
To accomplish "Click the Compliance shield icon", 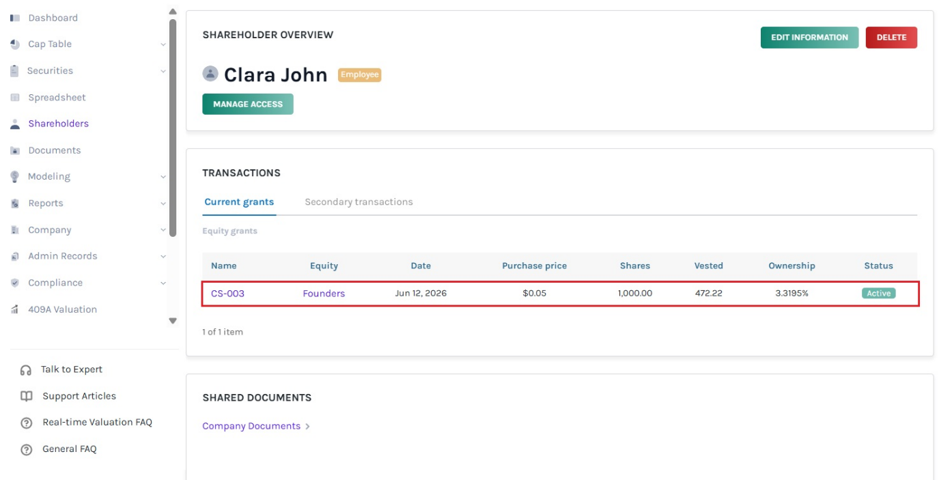I will click(x=15, y=282).
